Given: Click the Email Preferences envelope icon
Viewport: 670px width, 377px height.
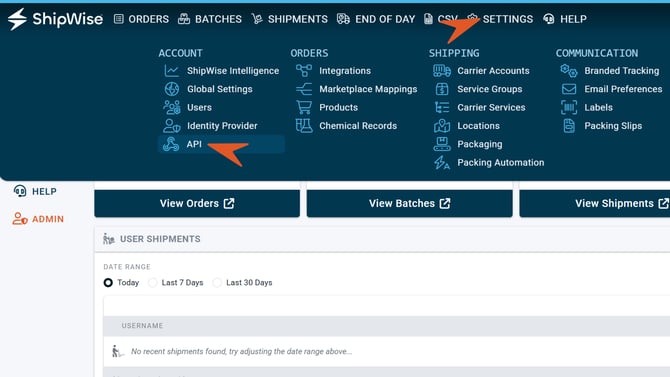Looking at the screenshot, I should (569, 89).
